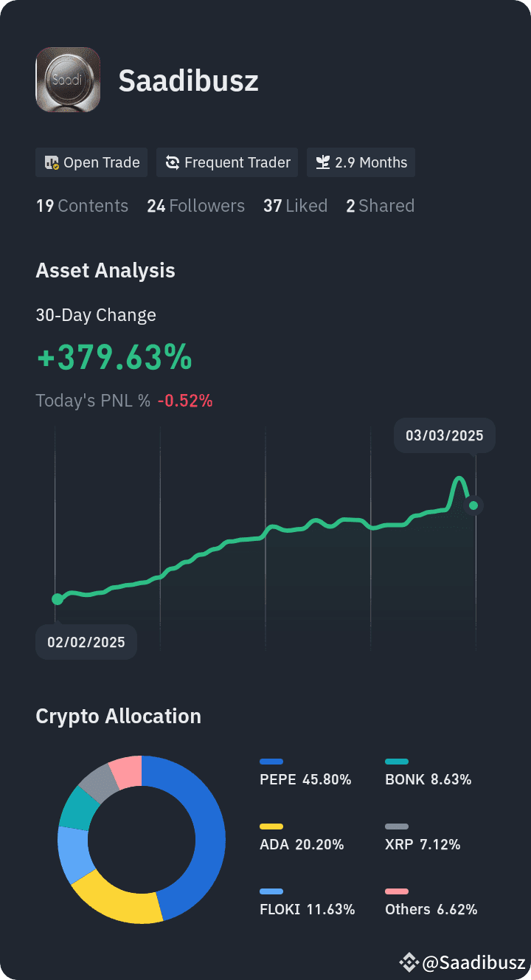Open the 24 Followers list
This screenshot has width=531, height=980.
[195, 206]
